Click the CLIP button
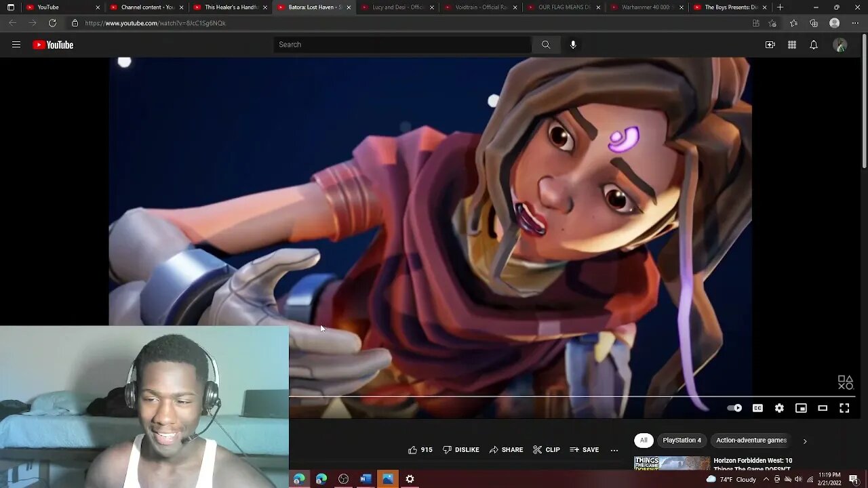This screenshot has width=868, height=488. coord(547,450)
